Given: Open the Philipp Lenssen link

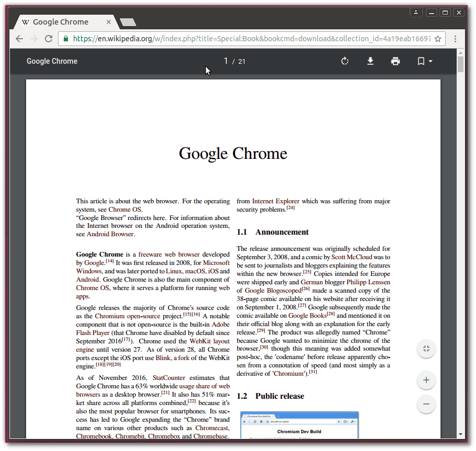Looking at the screenshot, I should 368,282.
